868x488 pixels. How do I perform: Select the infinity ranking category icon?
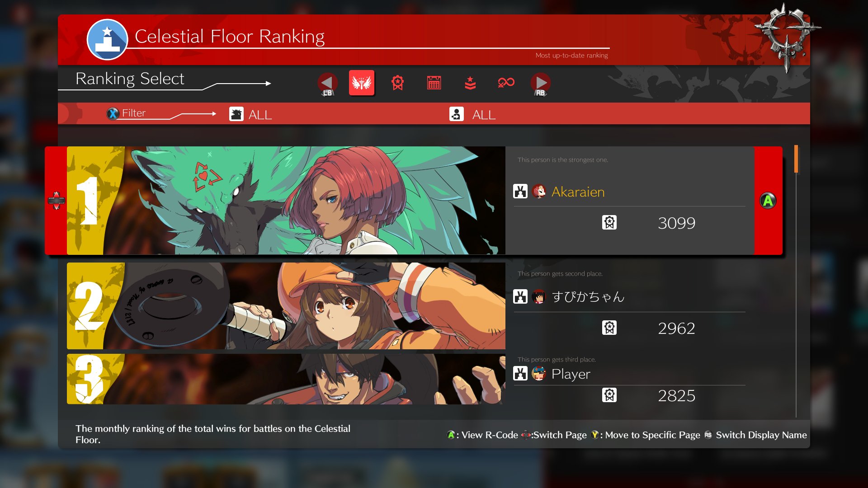click(x=506, y=82)
